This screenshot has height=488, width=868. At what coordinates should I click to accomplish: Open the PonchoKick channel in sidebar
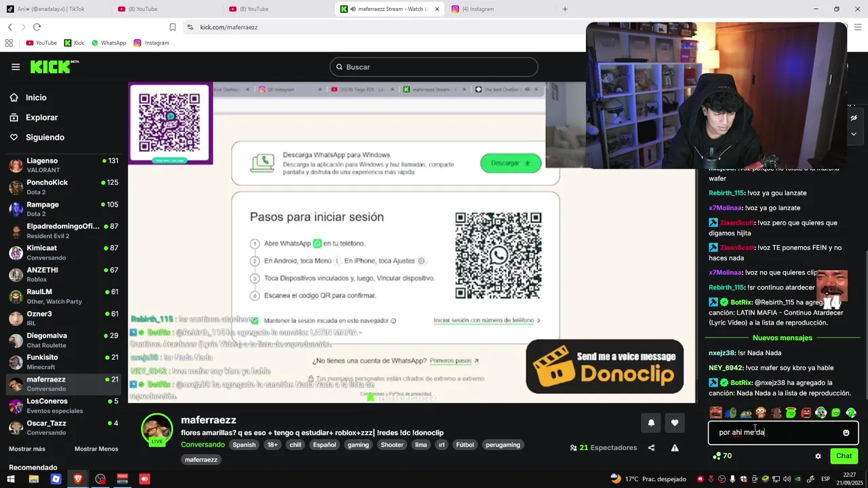pos(63,187)
